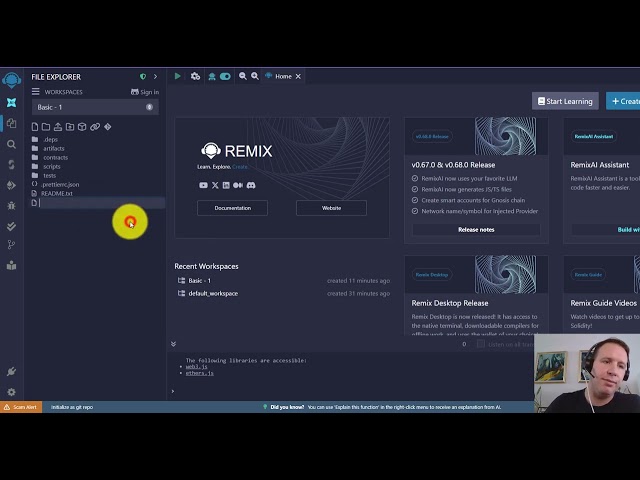Open Remix X (Twitter) icon
This screenshot has height=480, width=640.
pyautogui.click(x=215, y=185)
